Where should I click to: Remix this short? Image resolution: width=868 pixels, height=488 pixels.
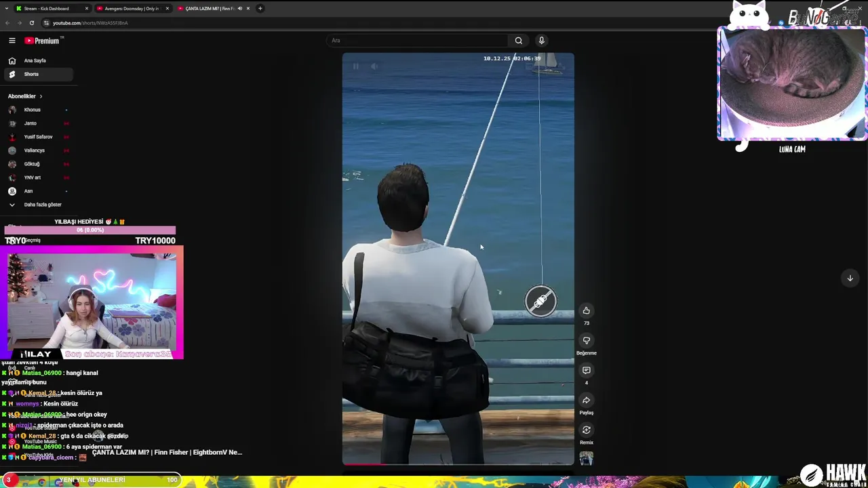(587, 430)
